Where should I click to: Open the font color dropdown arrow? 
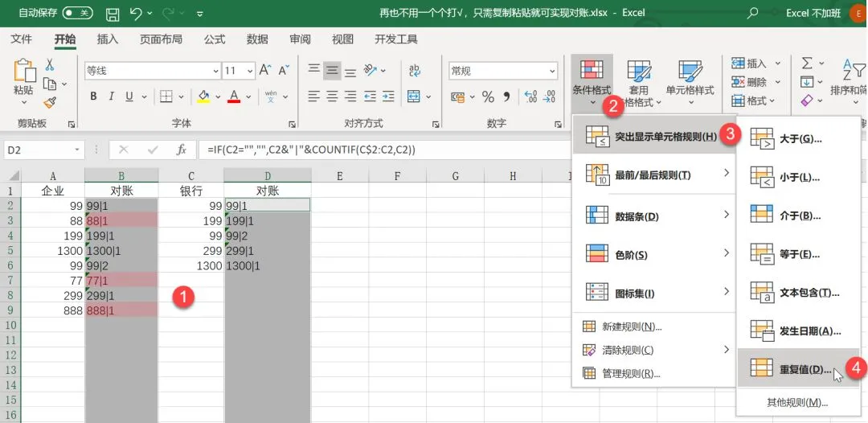(x=248, y=97)
